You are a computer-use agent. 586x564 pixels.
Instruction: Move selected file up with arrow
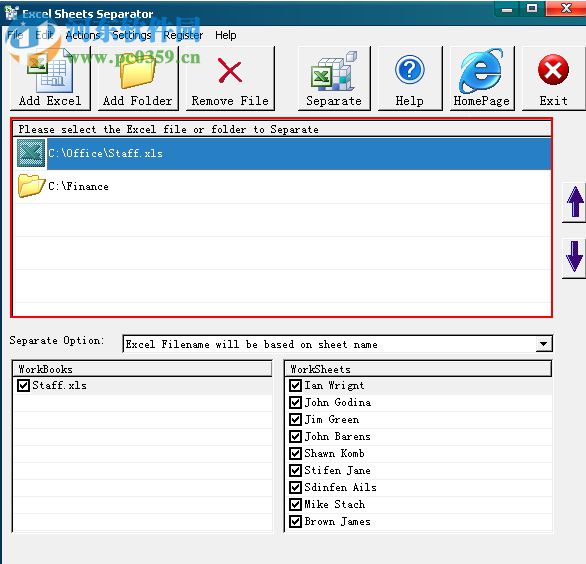point(575,202)
